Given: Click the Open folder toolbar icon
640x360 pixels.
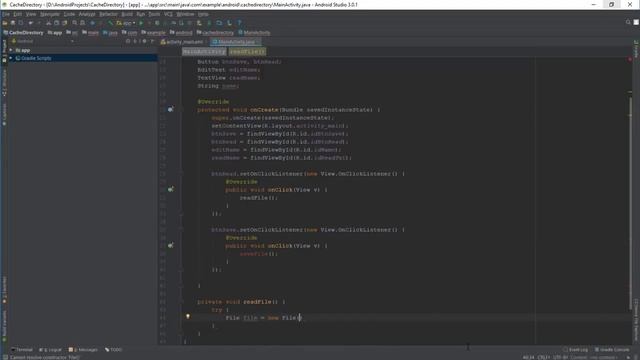Looking at the screenshot, I should pyautogui.click(x=5, y=23).
